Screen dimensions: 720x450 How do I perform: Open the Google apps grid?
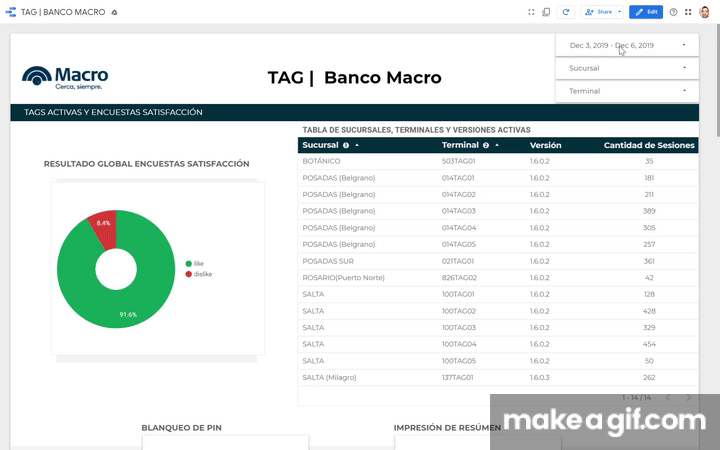coord(688,12)
